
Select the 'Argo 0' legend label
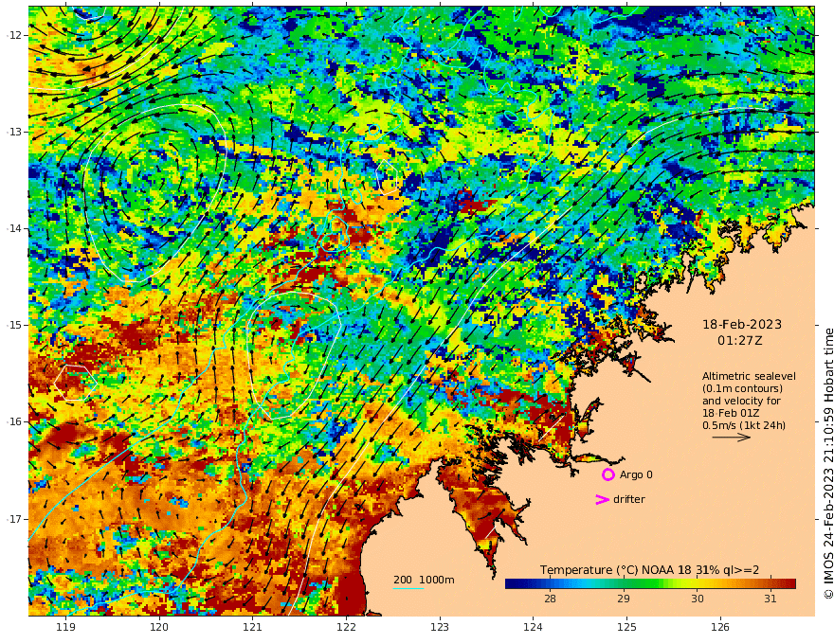636,474
